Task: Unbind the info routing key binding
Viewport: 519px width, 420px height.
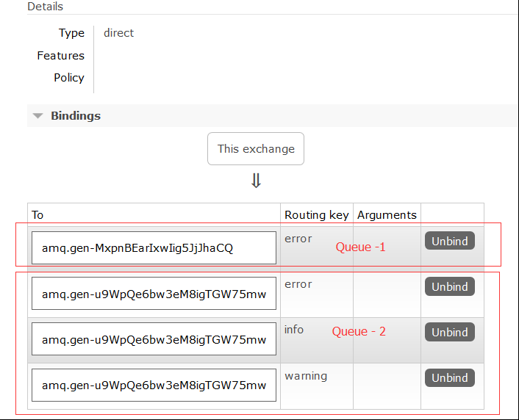Action: click(x=450, y=332)
